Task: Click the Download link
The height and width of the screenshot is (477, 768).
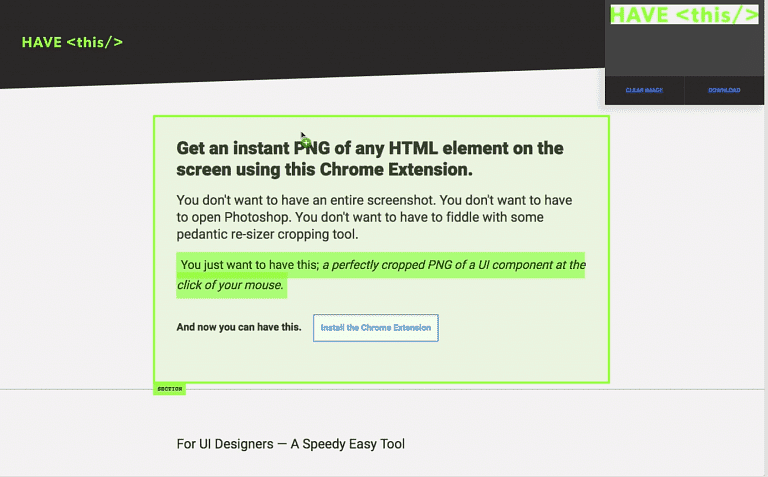Action: [724, 90]
